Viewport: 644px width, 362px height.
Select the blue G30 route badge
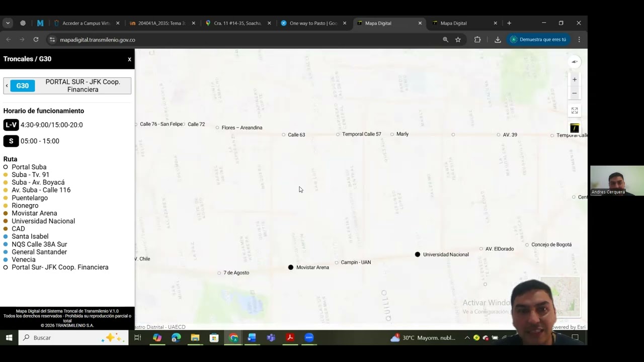(23, 86)
